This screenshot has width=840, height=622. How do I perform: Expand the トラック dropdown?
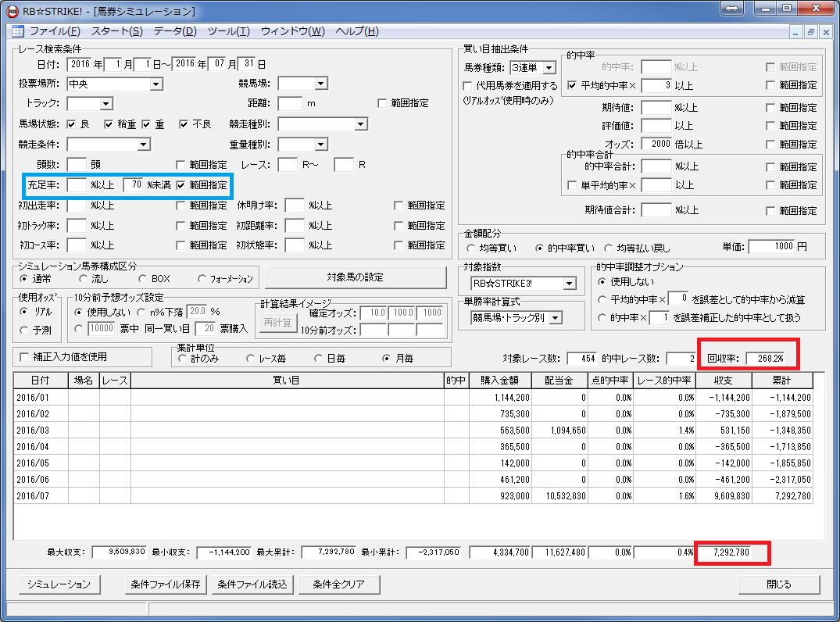click(x=106, y=103)
